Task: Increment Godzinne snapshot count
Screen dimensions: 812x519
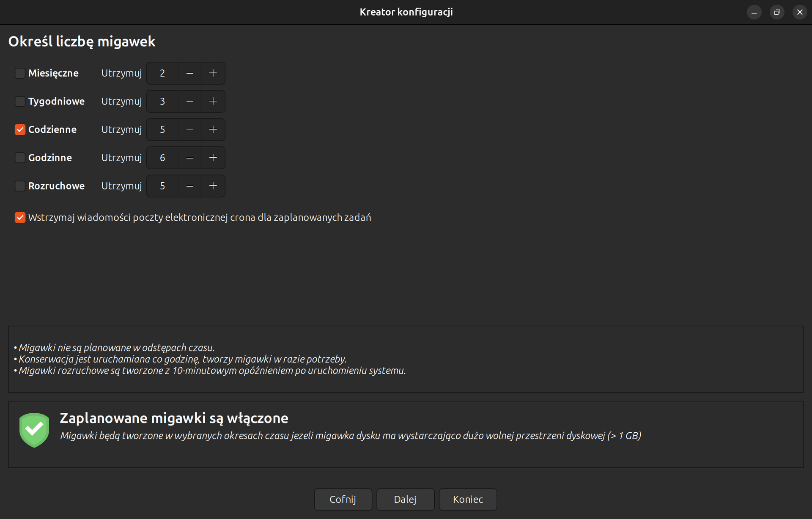Action: point(213,158)
